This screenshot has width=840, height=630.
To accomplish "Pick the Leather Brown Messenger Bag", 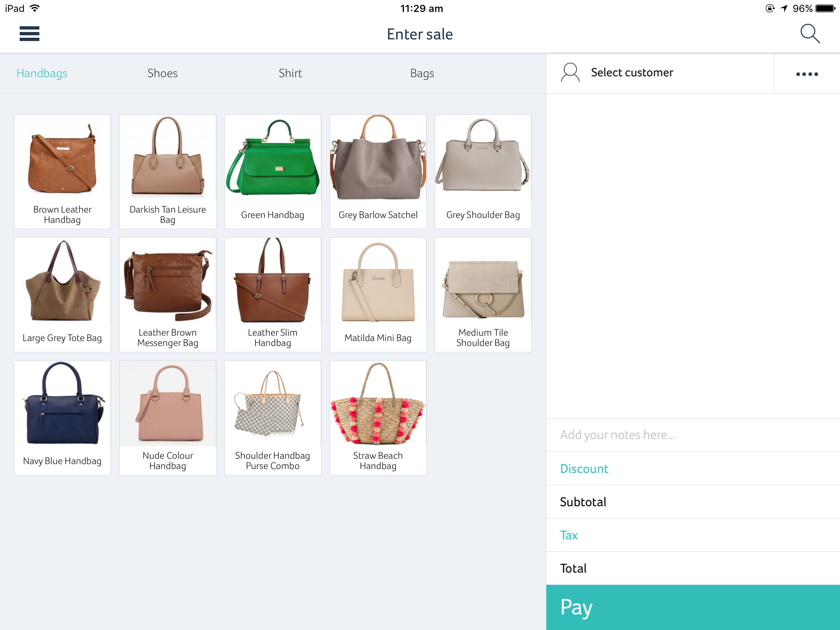I will [168, 294].
